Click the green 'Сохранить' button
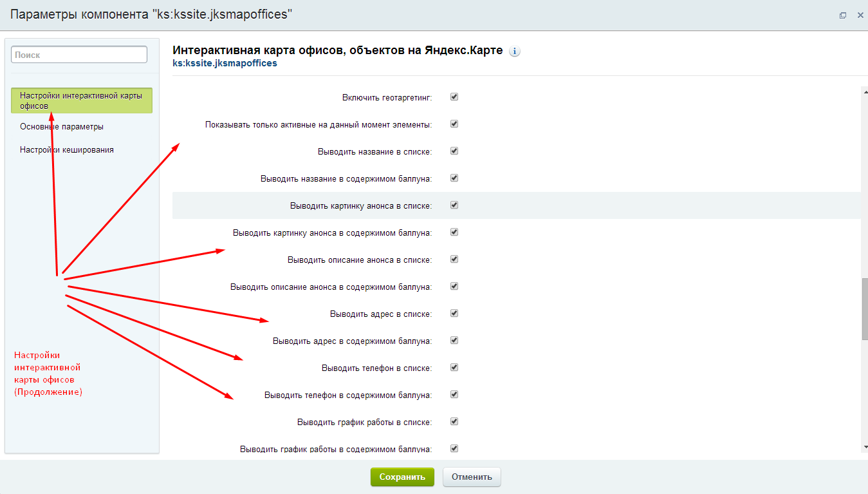The height and width of the screenshot is (494, 868). (x=402, y=477)
